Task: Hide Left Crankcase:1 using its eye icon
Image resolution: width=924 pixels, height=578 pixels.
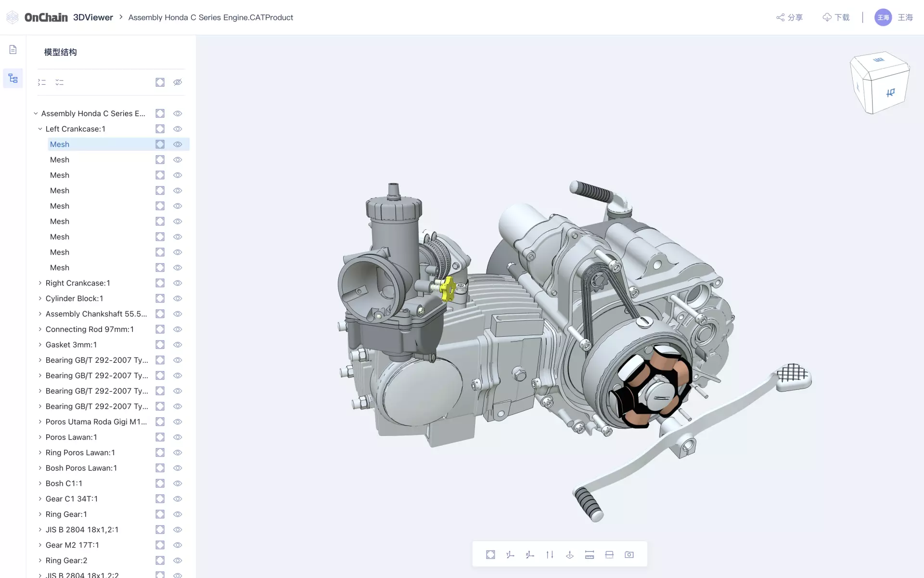Action: [178, 129]
